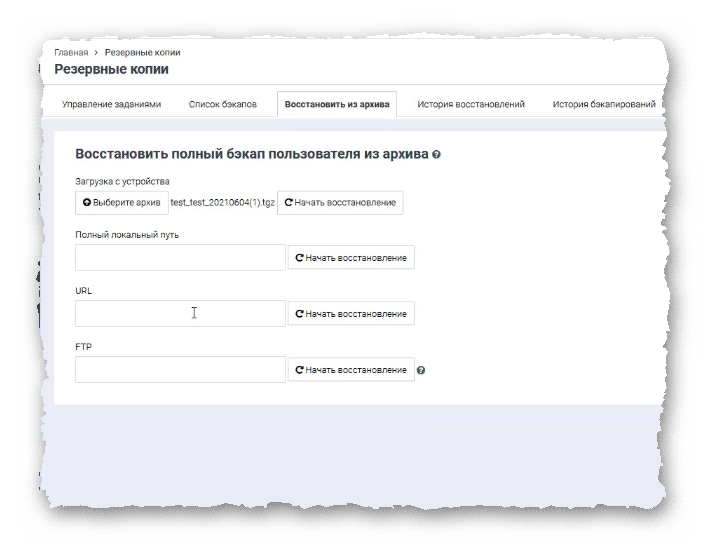Open История восстановлений tab
The height and width of the screenshot is (544, 704).
click(x=471, y=104)
